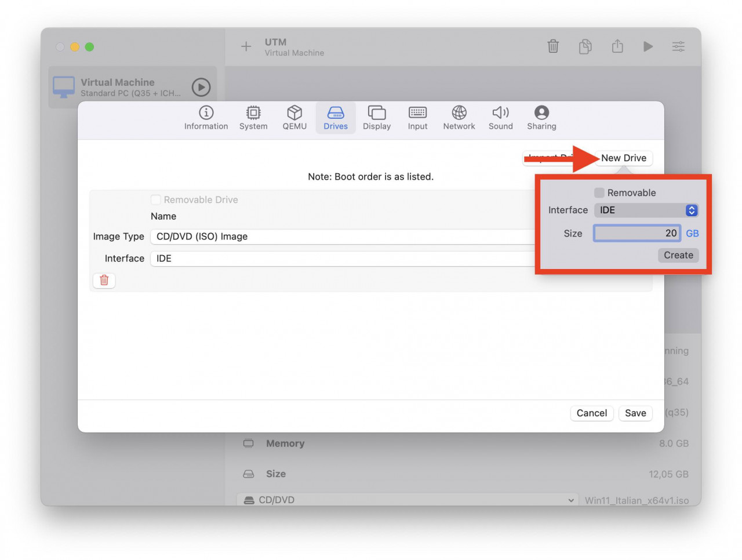Run the sidebar Virtual Machine with its play button

(x=201, y=87)
